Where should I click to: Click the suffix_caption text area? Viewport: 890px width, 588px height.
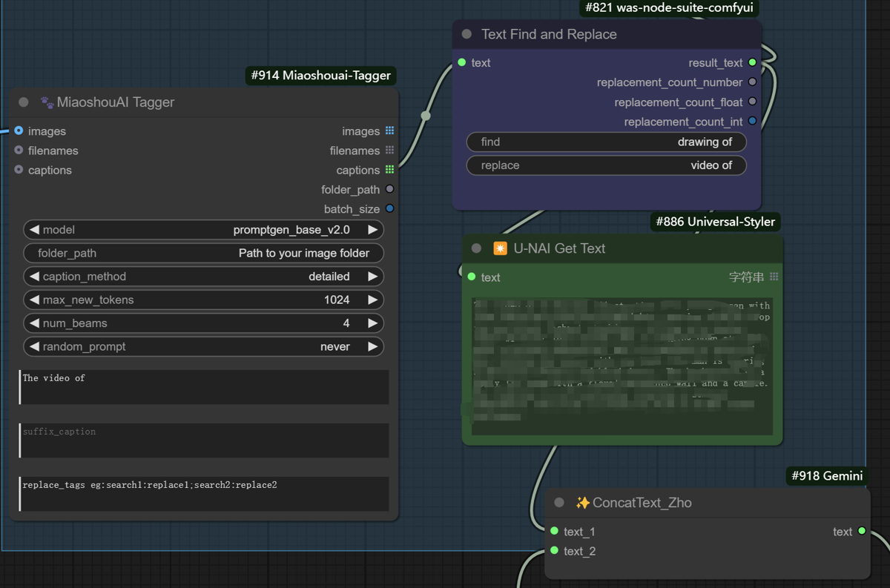pos(204,440)
